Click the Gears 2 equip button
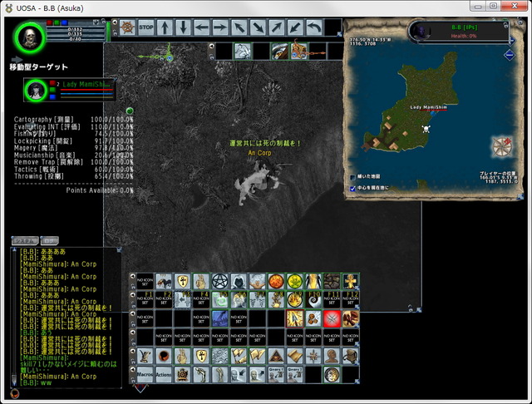 pos(294,374)
